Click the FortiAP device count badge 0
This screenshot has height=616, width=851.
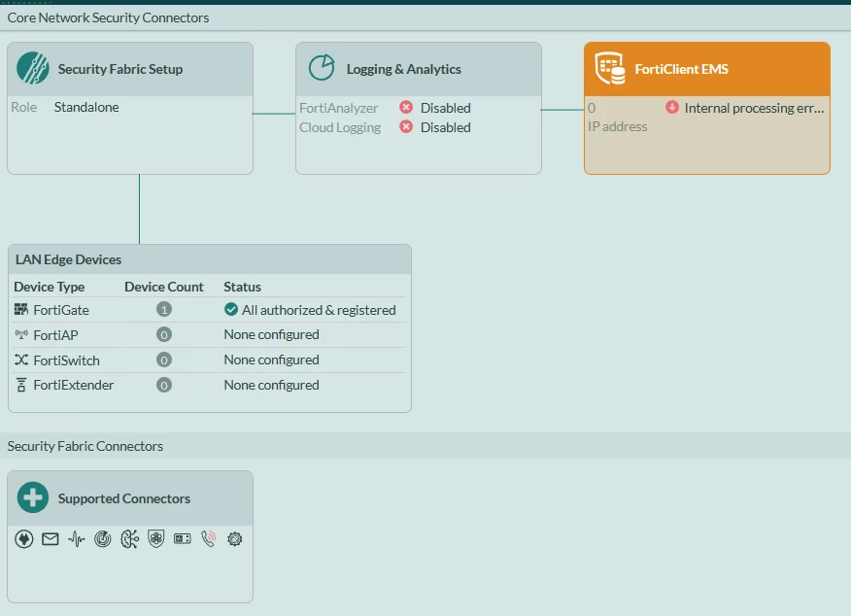coord(164,334)
